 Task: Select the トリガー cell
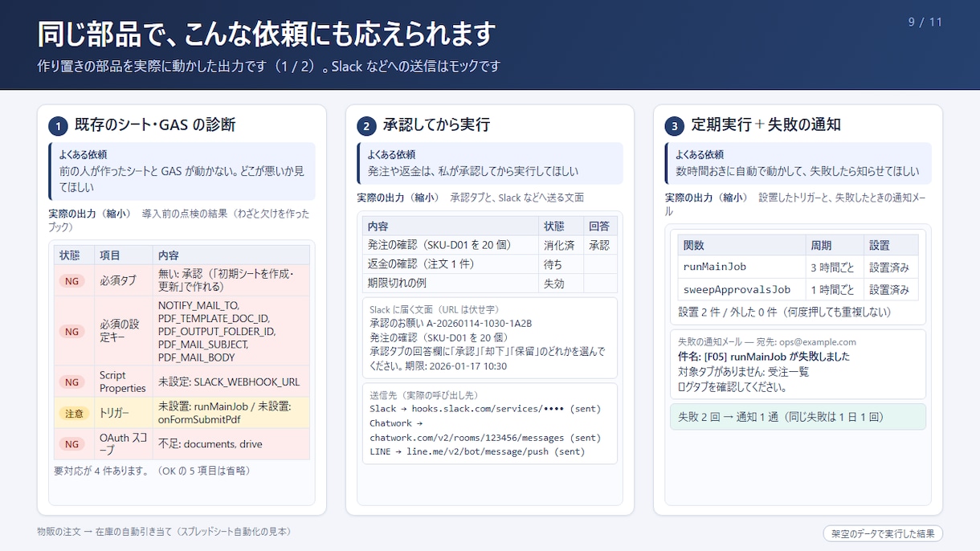(x=124, y=413)
